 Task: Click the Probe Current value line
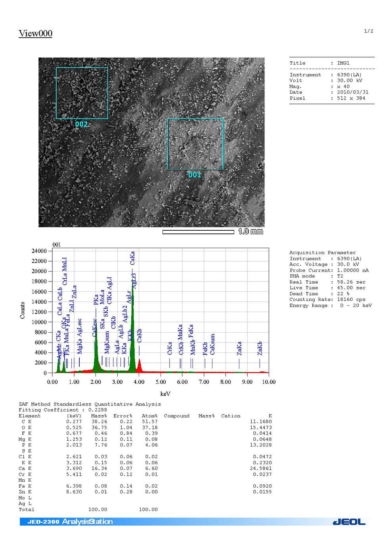coord(329,270)
